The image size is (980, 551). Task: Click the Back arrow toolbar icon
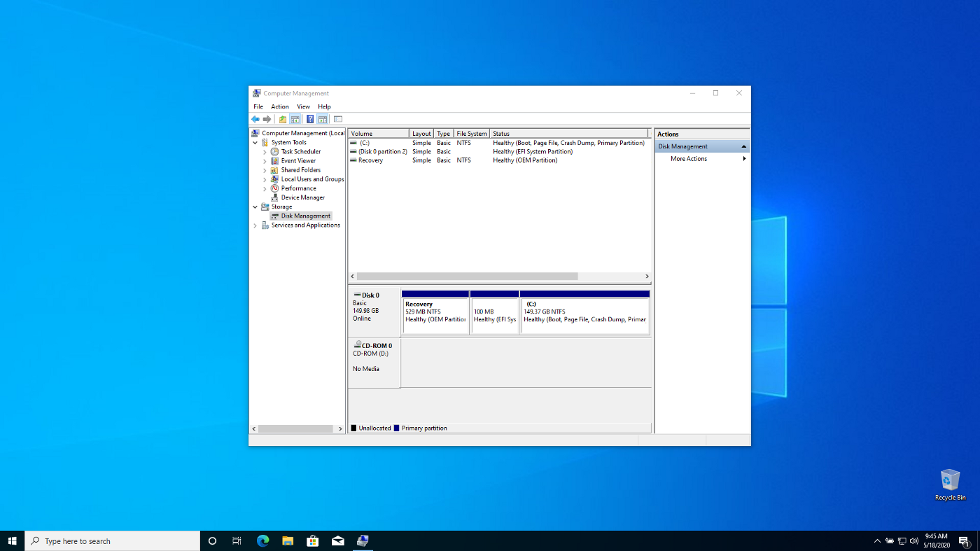coord(255,119)
